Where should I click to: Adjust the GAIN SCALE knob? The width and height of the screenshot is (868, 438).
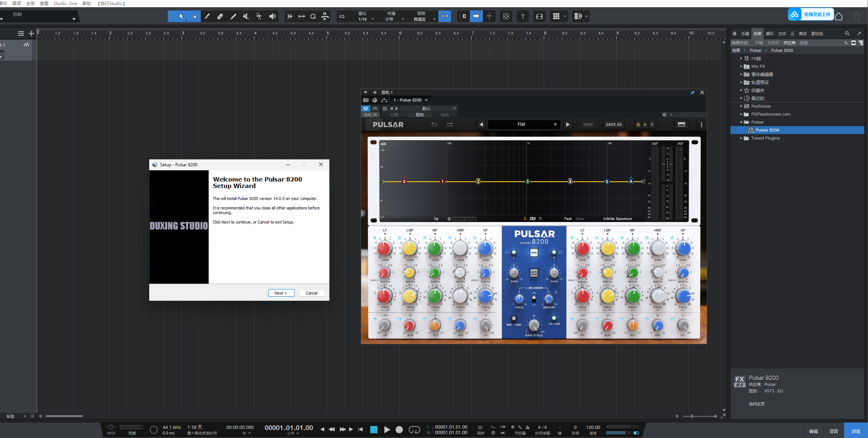(x=534, y=325)
